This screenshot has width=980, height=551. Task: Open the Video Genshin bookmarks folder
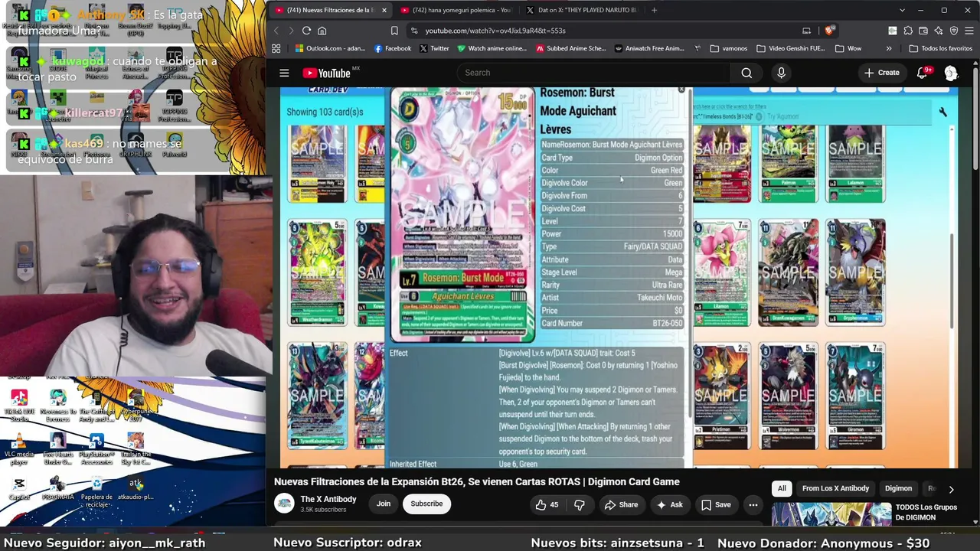tap(791, 48)
